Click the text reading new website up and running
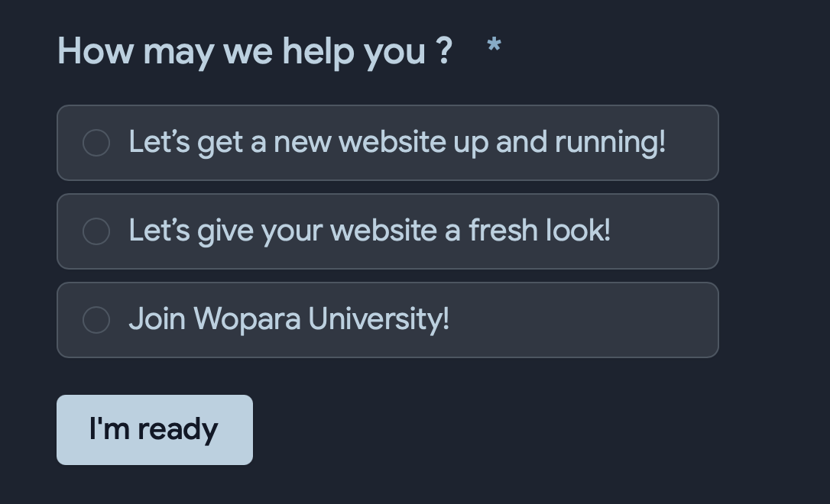830x504 pixels. point(398,141)
